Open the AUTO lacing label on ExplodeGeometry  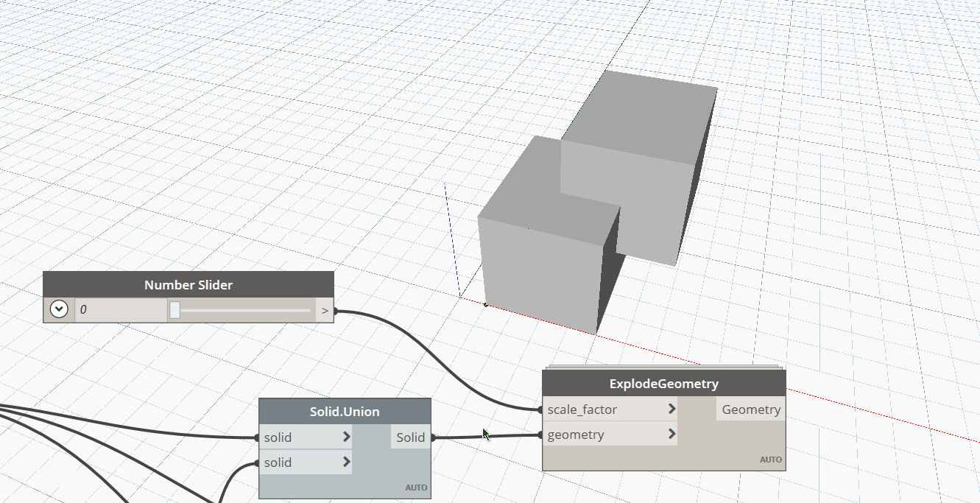pos(771,460)
